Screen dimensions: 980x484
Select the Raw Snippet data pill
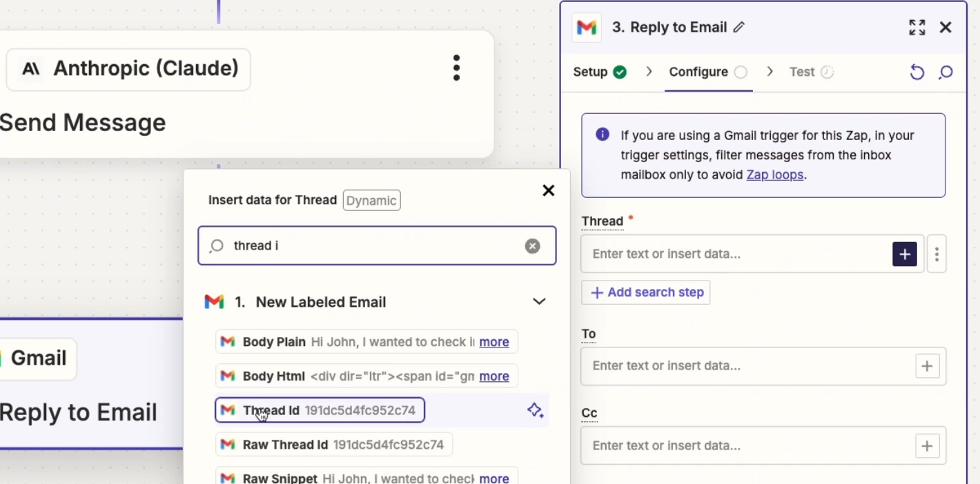pos(366,477)
